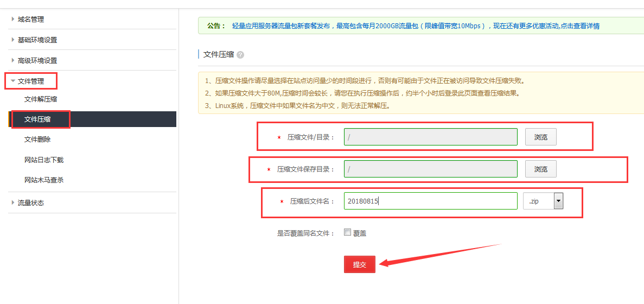The height and width of the screenshot is (304, 644).
Task: Select the 文件压缩 menu item
Action: point(92,119)
